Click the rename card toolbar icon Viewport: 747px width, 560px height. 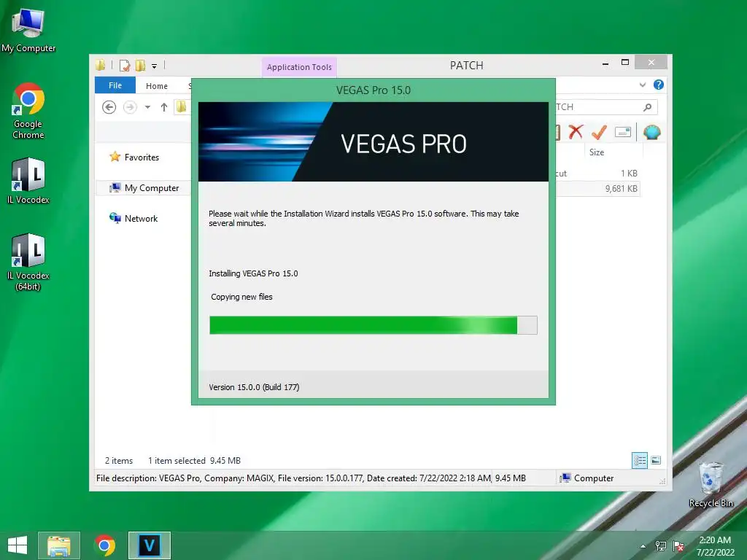623,132
